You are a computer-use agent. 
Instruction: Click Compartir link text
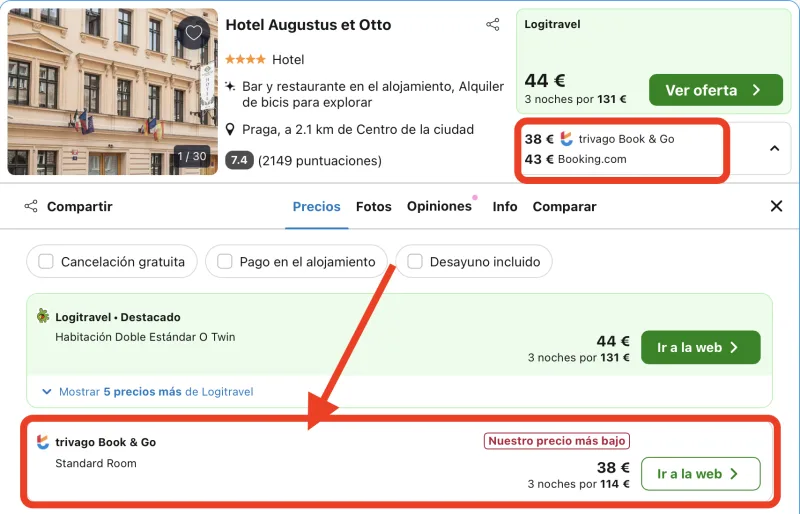click(80, 206)
